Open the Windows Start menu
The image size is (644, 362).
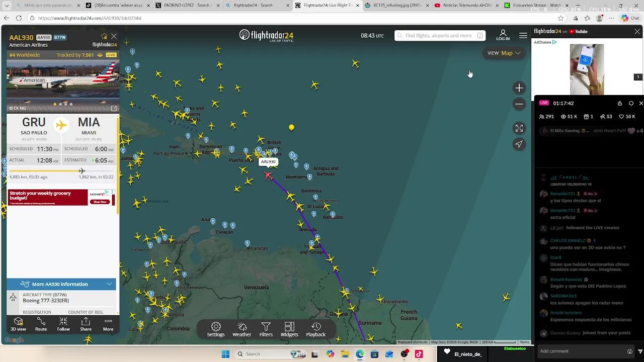(225, 354)
